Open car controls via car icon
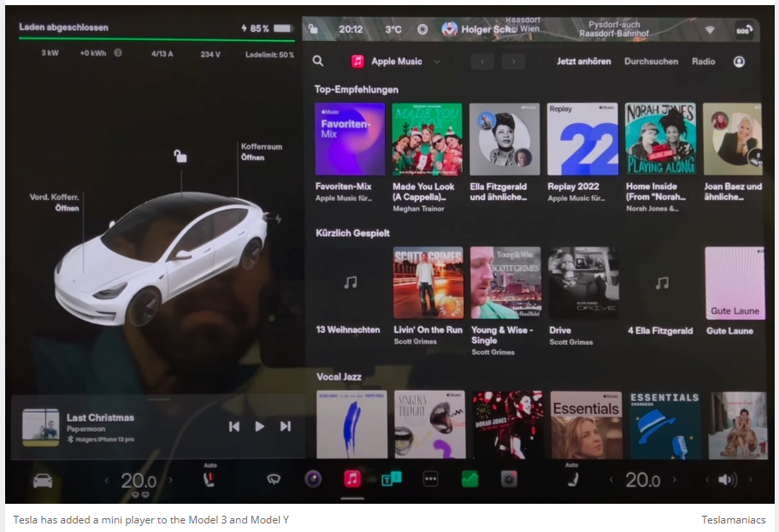 click(x=43, y=481)
